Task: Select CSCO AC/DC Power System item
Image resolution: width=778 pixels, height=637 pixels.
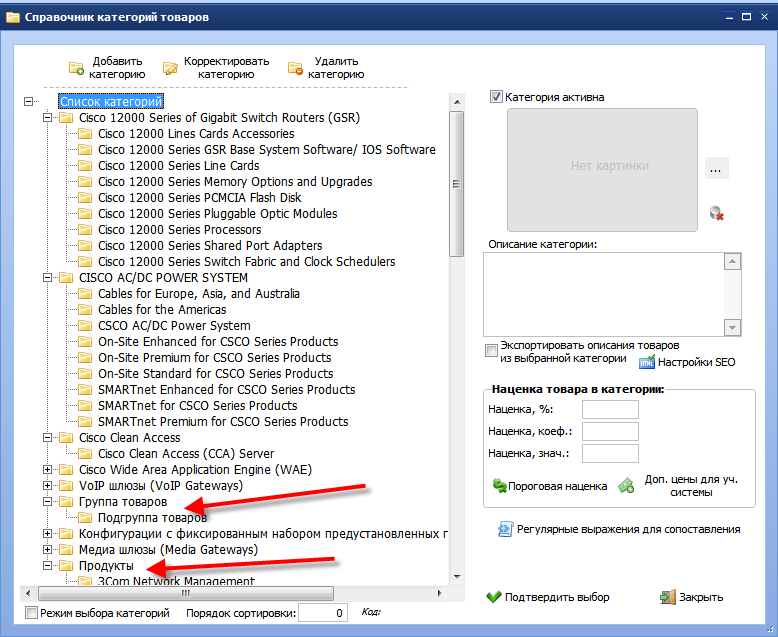Action: click(174, 325)
